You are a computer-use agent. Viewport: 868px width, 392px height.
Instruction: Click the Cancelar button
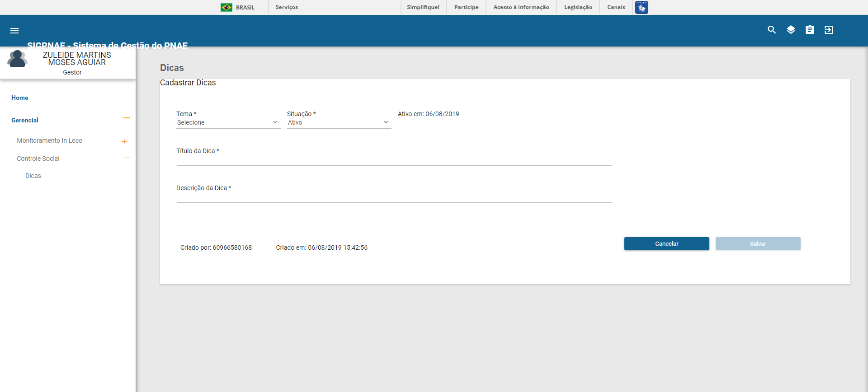[x=666, y=244]
